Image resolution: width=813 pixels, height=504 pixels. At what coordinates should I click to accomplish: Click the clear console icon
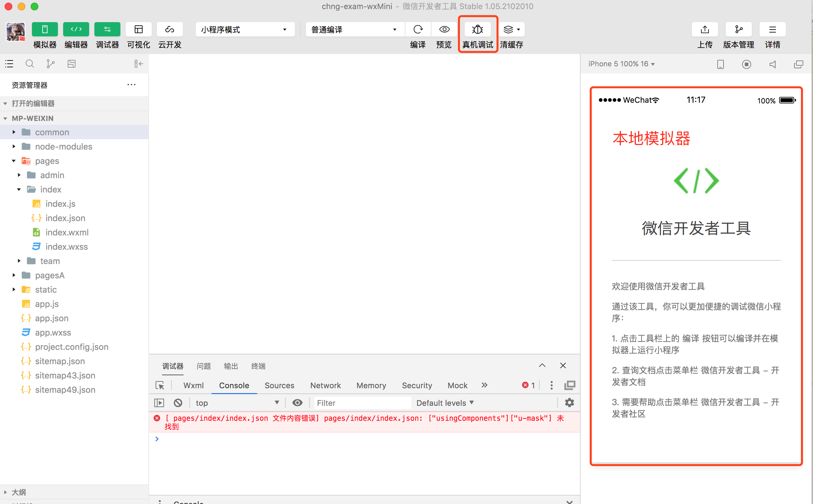pos(178,403)
